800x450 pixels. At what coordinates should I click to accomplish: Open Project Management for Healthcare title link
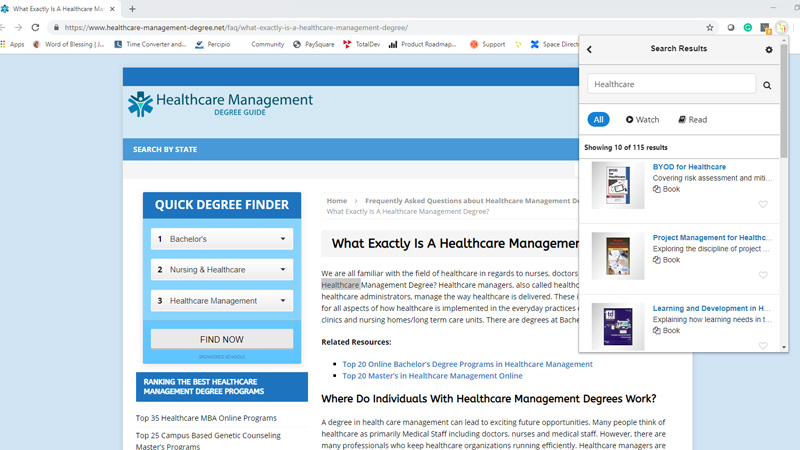(712, 237)
